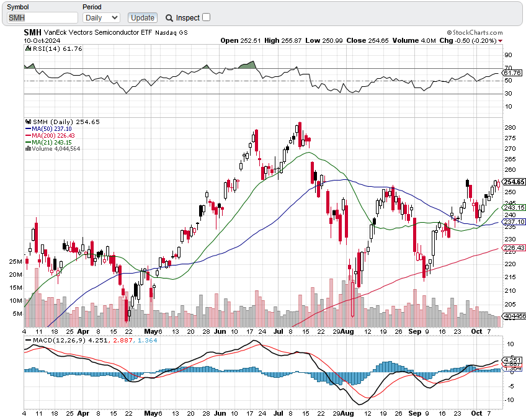Click the Jun label on MACD panel axis
526x420 pixels.
click(x=220, y=413)
